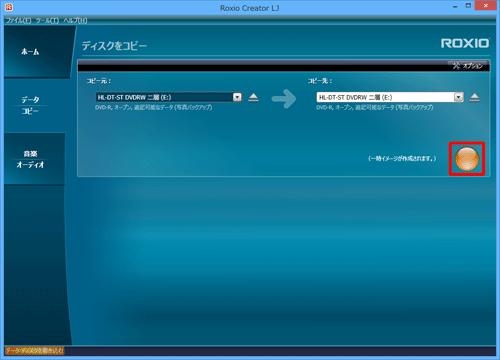
Task: Click the ディスクをコピー heading
Action: (114, 46)
